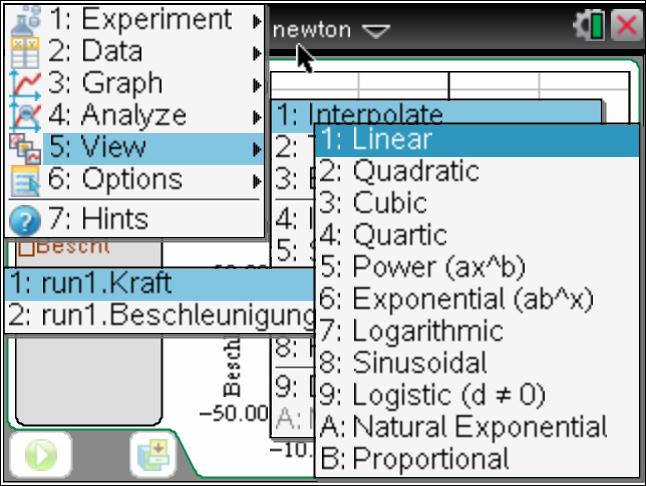Expand the Experiment submenu arrow
Screen dimensions: 646x486
click(x=257, y=20)
